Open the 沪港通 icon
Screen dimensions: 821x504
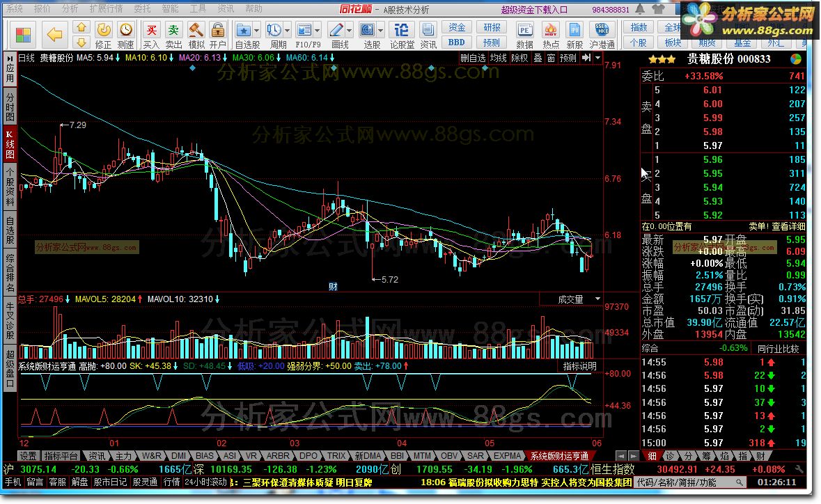[x=602, y=35]
